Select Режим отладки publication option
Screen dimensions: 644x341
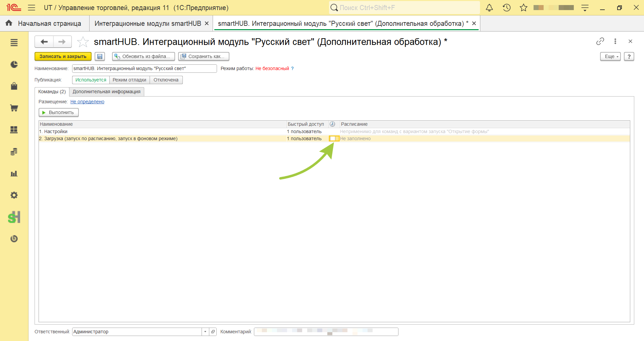coord(129,80)
